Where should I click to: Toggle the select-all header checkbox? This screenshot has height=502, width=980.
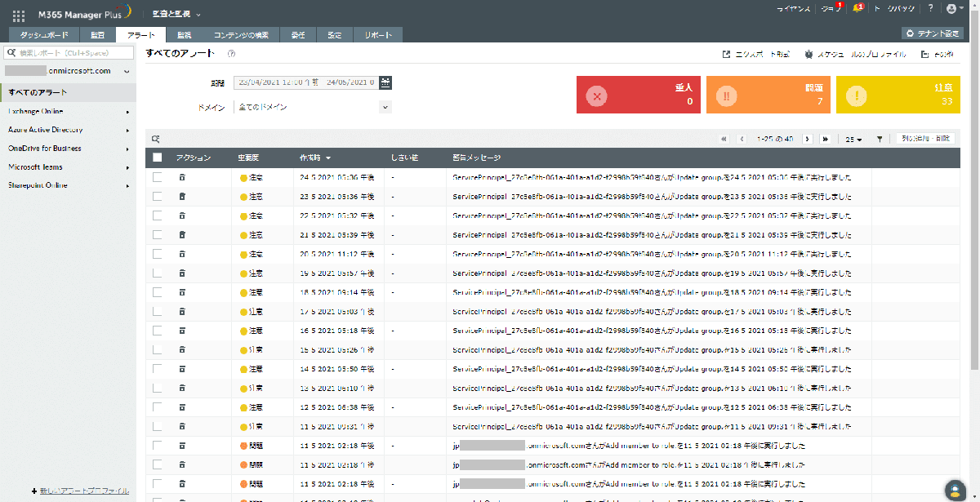[158, 158]
